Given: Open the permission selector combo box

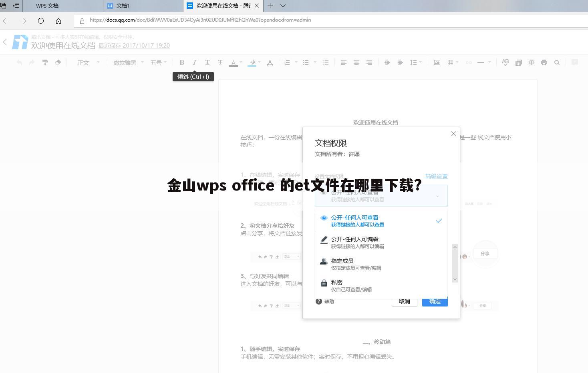Looking at the screenshot, I should pos(381,196).
